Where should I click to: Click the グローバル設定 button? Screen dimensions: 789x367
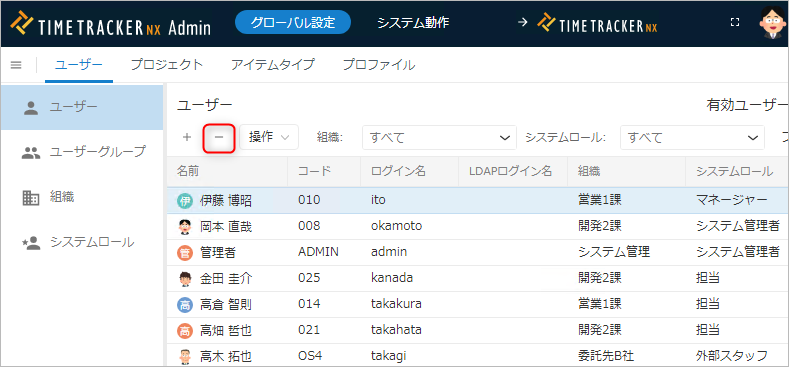[293, 22]
